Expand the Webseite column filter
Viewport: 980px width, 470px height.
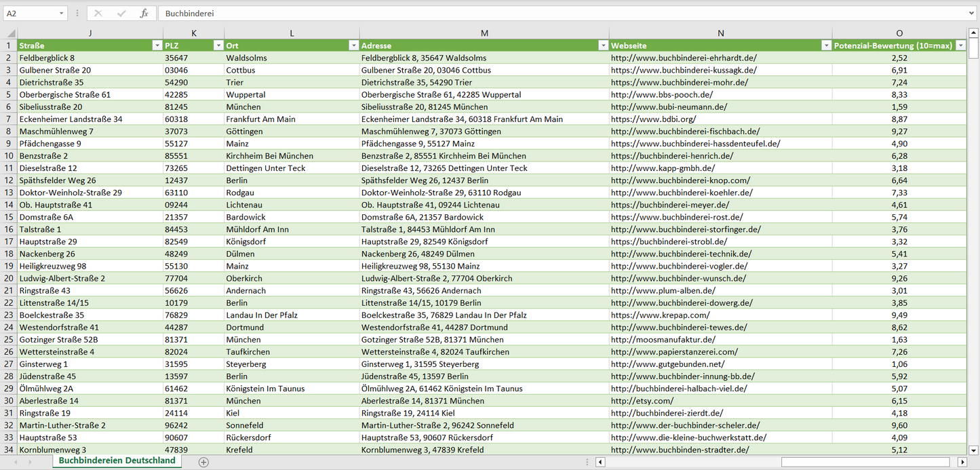(825, 45)
